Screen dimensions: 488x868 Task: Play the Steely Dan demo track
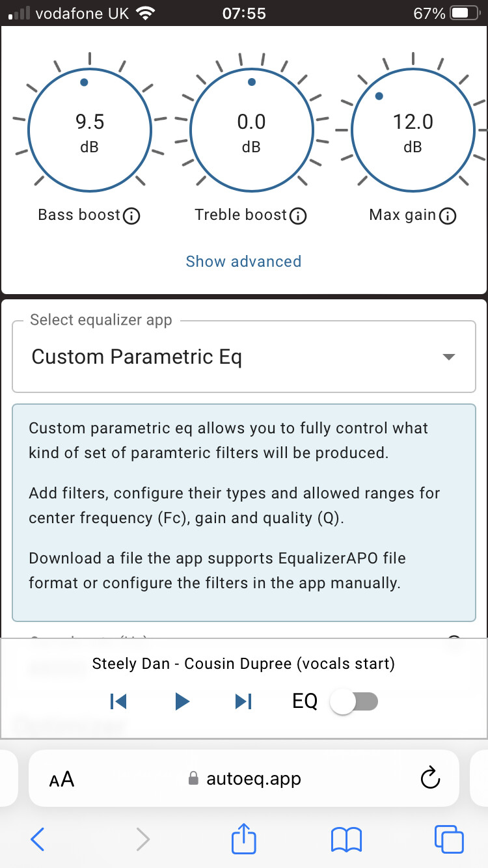[182, 701]
